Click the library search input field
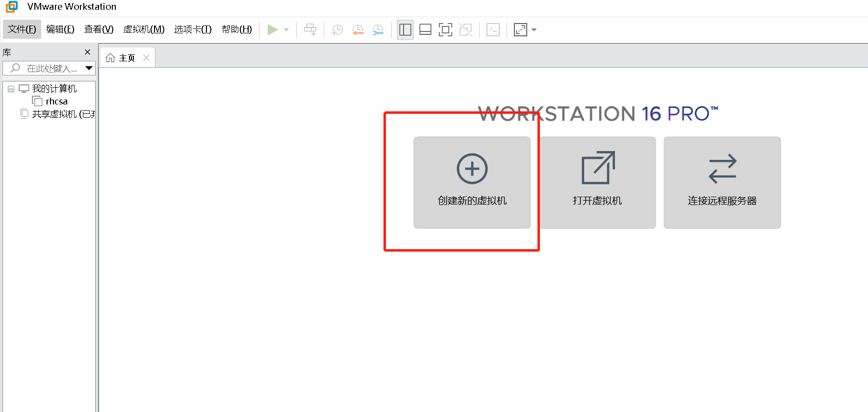This screenshot has width=868, height=412. (x=49, y=68)
